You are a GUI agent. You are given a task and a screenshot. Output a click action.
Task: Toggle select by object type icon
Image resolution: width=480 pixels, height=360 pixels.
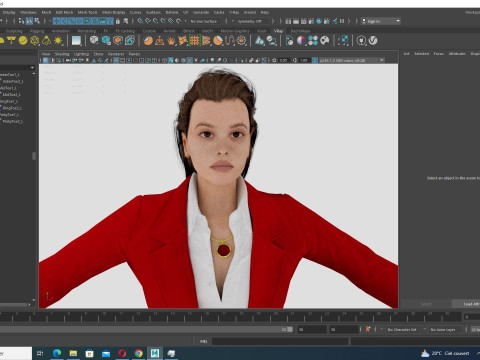[29, 21]
